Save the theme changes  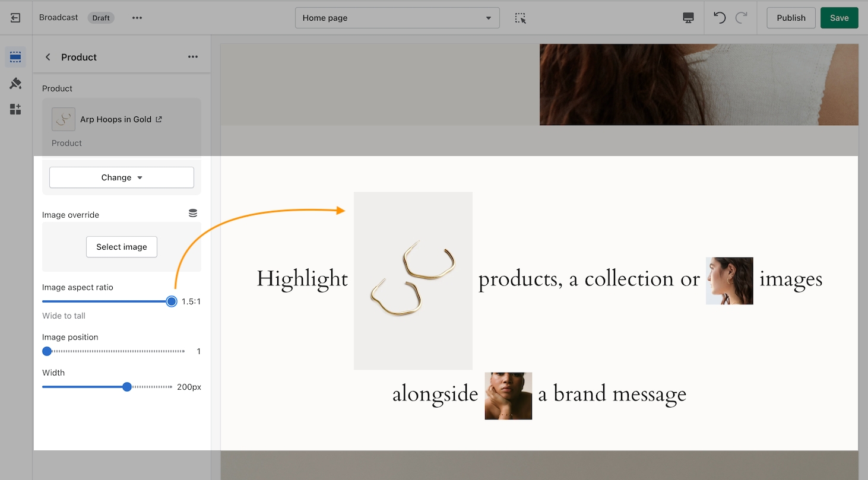[x=839, y=18]
